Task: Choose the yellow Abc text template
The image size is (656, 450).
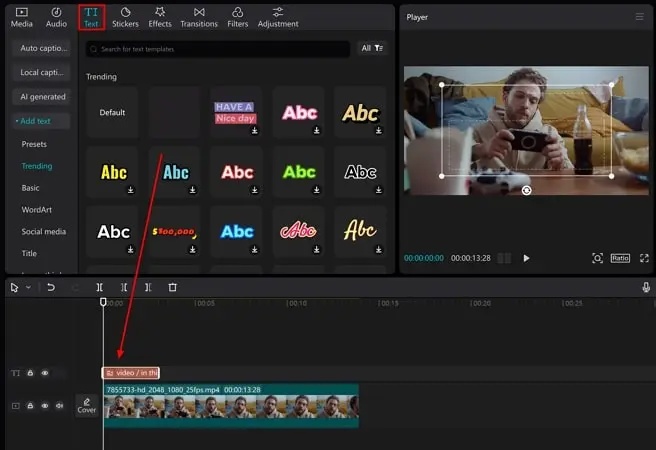Action: 112,172
